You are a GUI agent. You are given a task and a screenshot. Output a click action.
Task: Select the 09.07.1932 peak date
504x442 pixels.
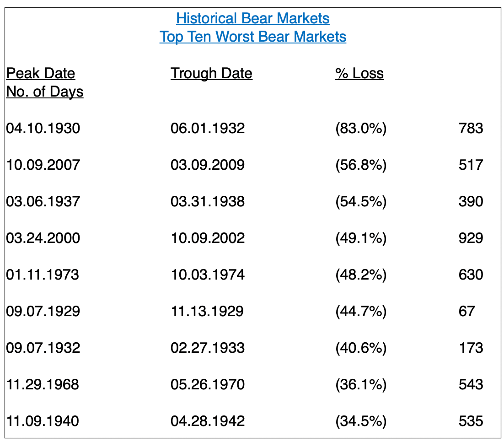click(43, 348)
